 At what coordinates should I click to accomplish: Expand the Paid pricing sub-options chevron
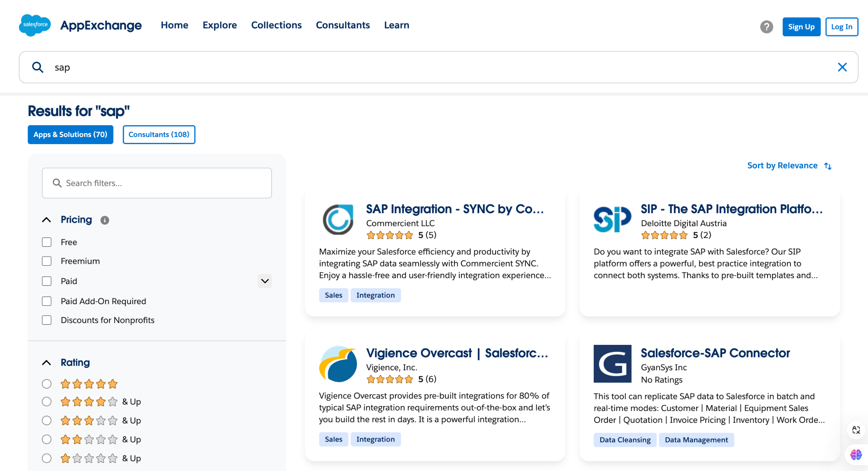click(x=265, y=281)
